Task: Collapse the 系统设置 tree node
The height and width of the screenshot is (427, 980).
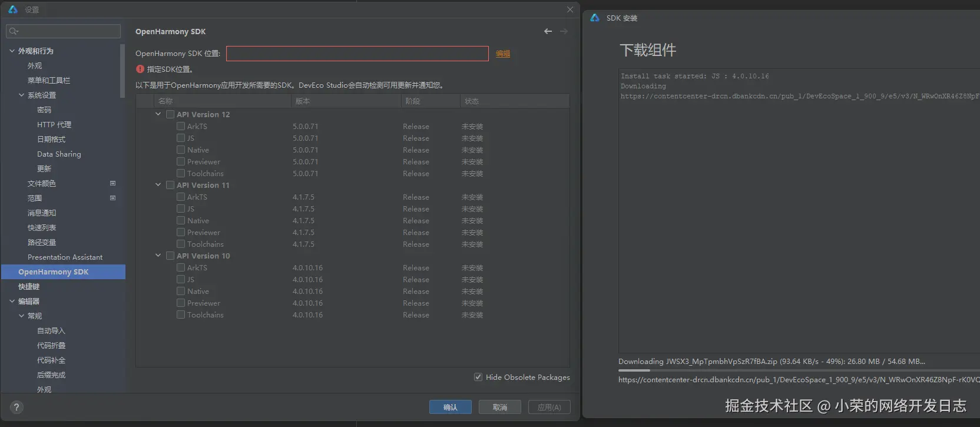Action: pyautogui.click(x=21, y=95)
